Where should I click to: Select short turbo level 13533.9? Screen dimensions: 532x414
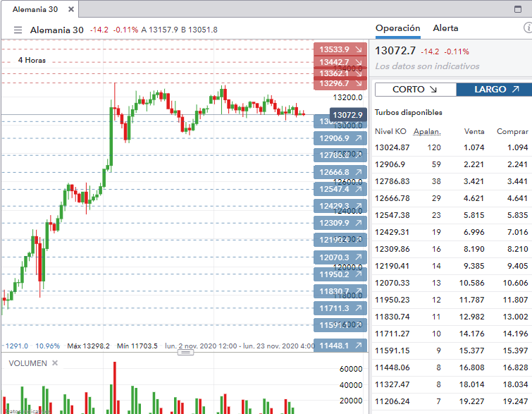pos(340,49)
